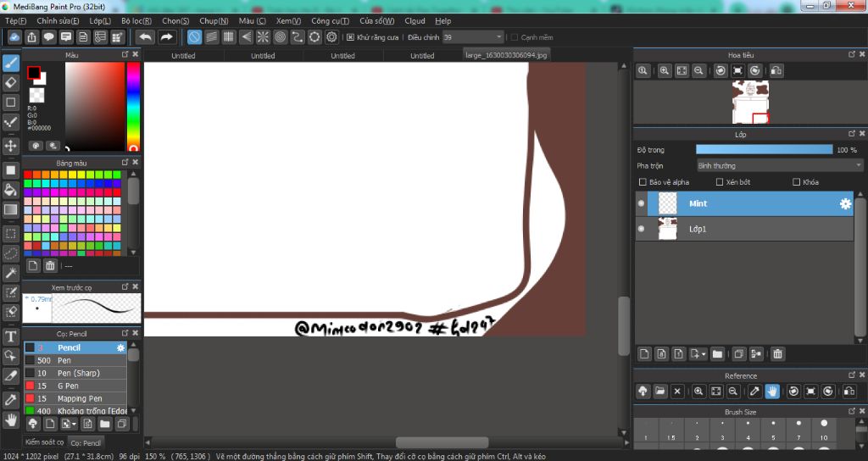Enable Cạnh mềm checkbox
This screenshot has height=461, width=868.
coord(515,37)
